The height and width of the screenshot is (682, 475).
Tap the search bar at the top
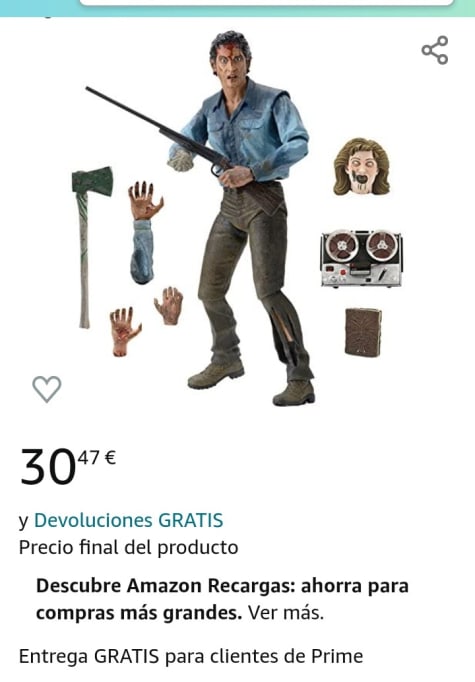pyautogui.click(x=266, y=2)
